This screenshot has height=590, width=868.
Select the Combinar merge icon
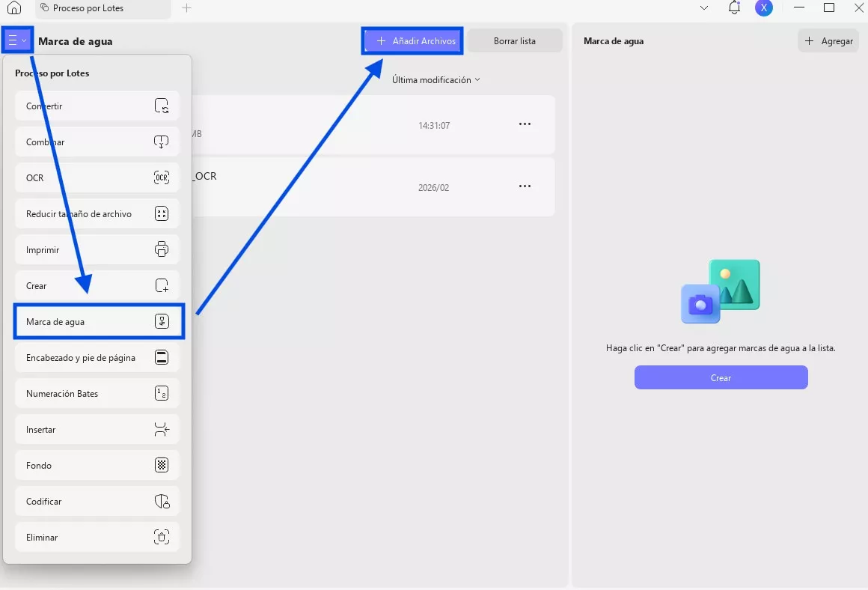click(x=161, y=142)
